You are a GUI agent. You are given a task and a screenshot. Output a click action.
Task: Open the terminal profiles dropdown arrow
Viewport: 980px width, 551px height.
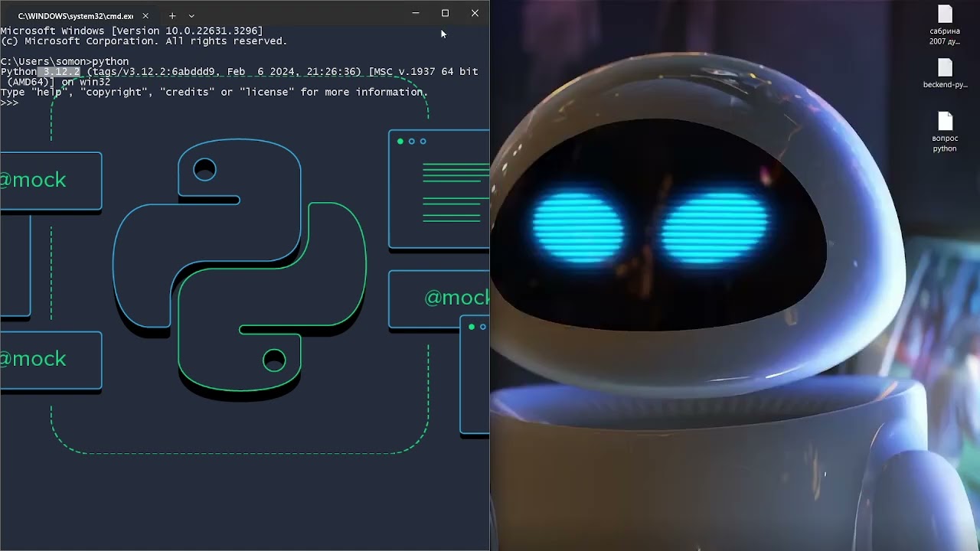tap(191, 15)
